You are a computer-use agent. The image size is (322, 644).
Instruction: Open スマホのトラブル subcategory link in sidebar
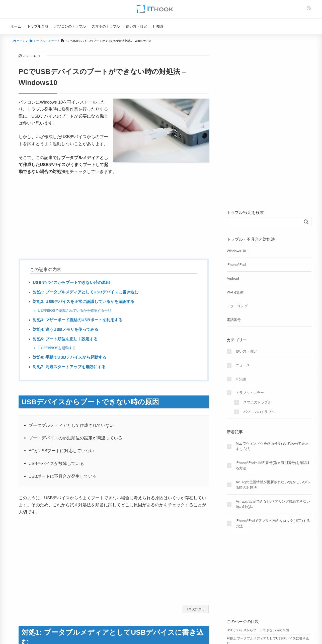257,402
